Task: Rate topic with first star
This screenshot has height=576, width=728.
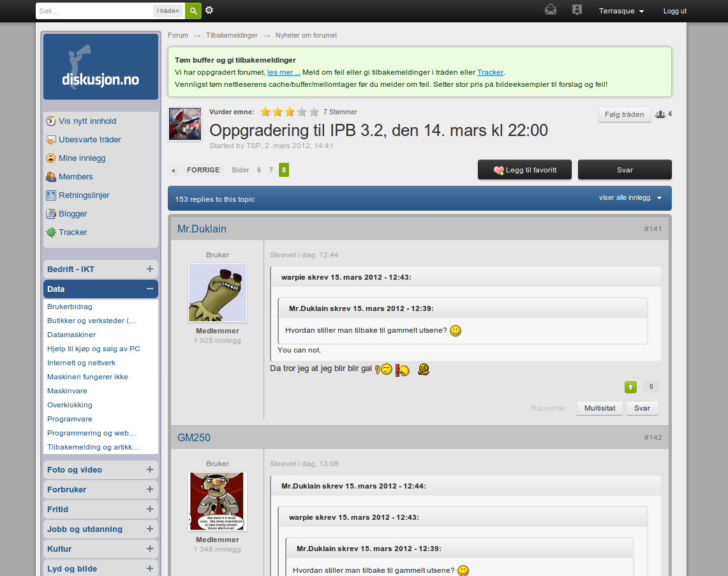Action: pyautogui.click(x=265, y=112)
